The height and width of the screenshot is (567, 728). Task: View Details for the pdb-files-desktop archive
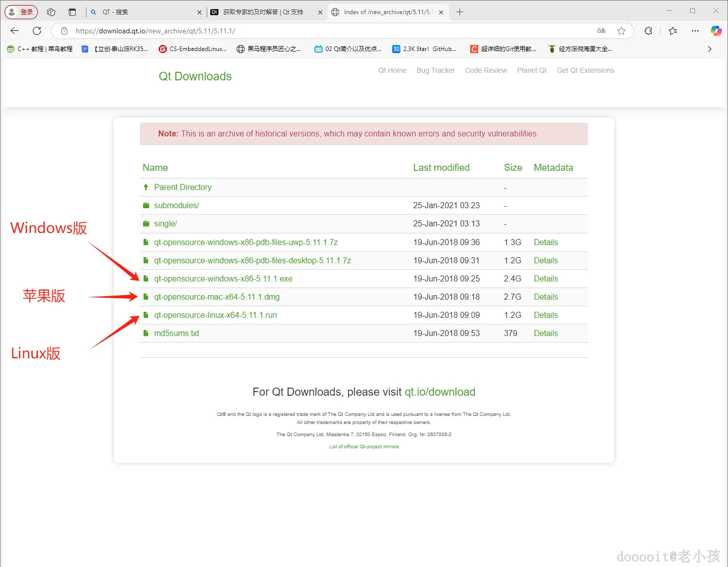(546, 261)
